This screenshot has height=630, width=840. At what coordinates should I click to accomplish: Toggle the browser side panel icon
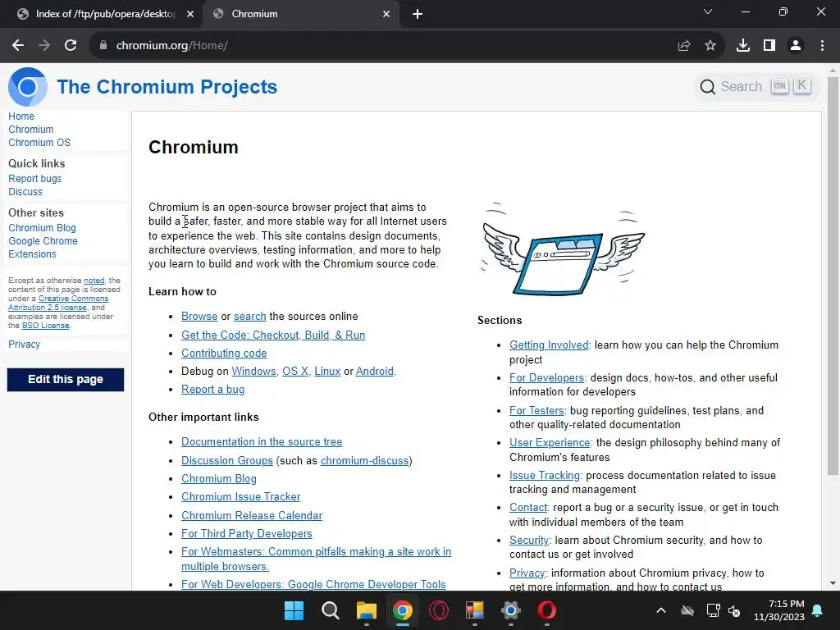[x=769, y=46]
